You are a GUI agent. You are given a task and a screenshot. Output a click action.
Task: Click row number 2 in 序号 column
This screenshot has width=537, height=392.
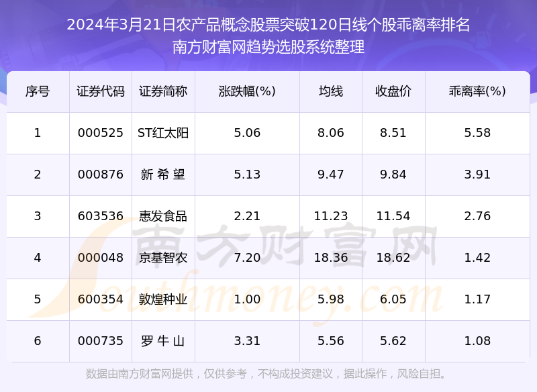tap(38, 175)
